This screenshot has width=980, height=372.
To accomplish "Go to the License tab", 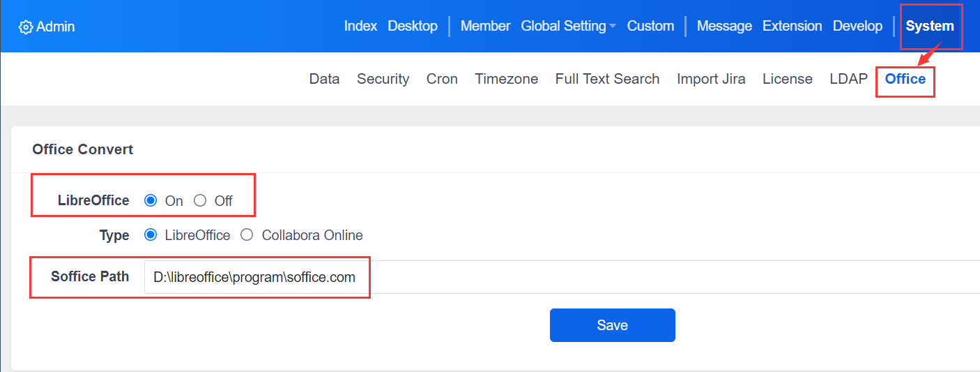I will [787, 79].
